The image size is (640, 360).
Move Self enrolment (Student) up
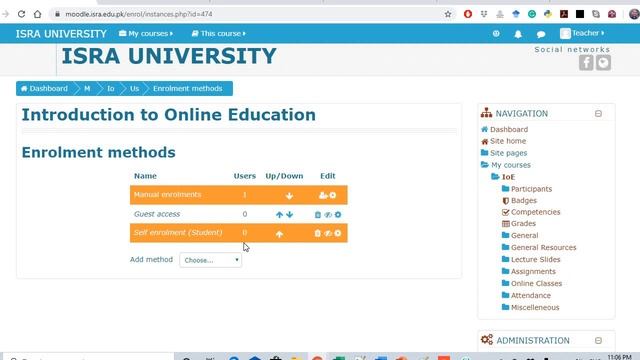pos(279,234)
